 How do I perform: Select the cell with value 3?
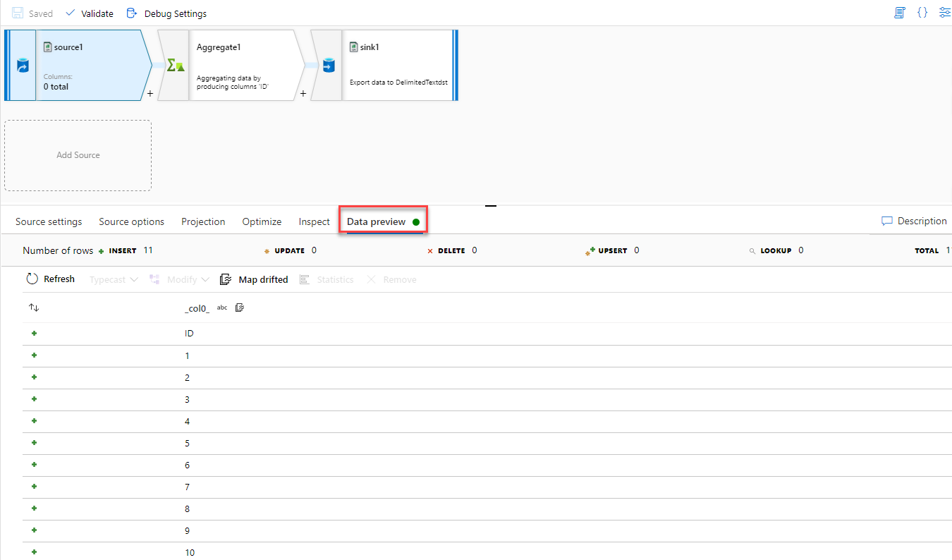187,399
